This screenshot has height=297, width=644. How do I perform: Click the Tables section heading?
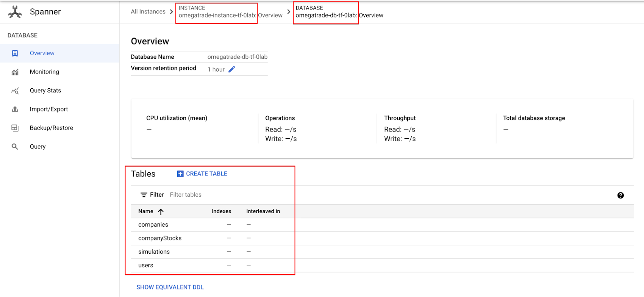(x=143, y=174)
